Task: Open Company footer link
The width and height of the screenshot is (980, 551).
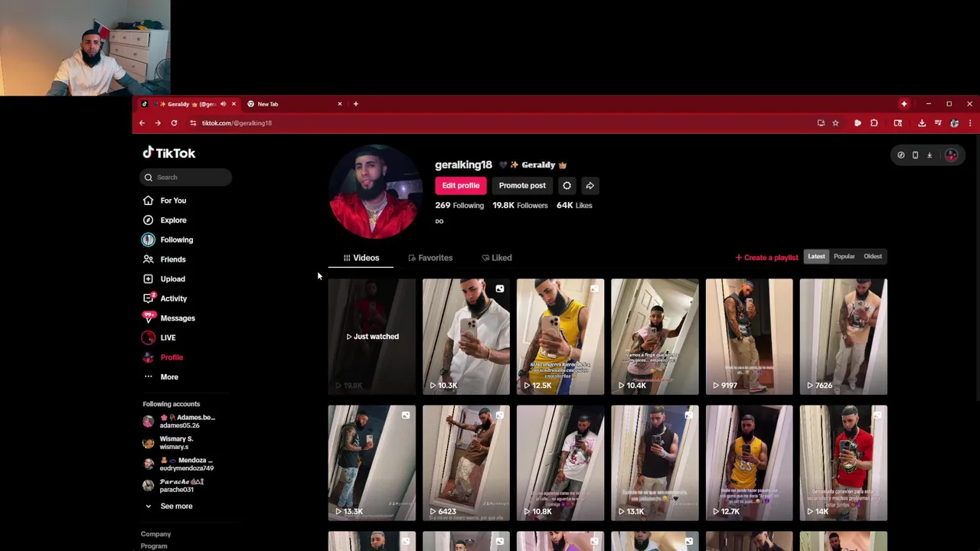Action: (x=155, y=534)
